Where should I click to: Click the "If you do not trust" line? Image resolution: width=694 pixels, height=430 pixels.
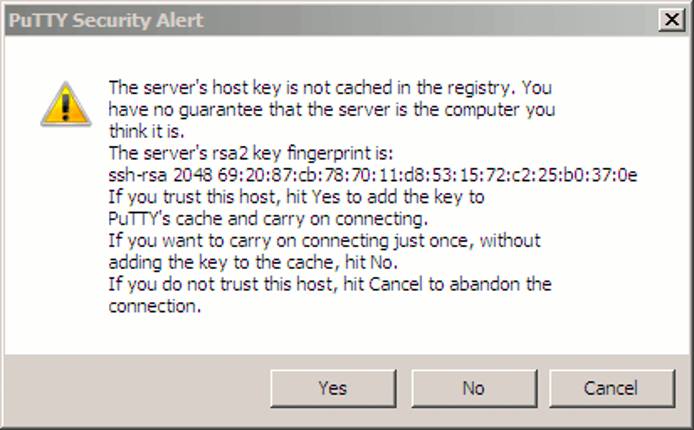point(330,285)
